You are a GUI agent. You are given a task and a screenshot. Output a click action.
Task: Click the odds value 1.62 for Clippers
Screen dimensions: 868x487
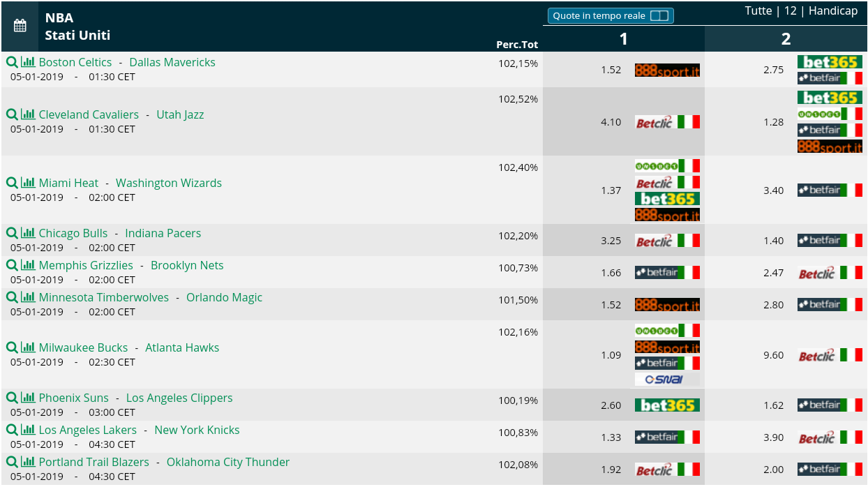773,405
